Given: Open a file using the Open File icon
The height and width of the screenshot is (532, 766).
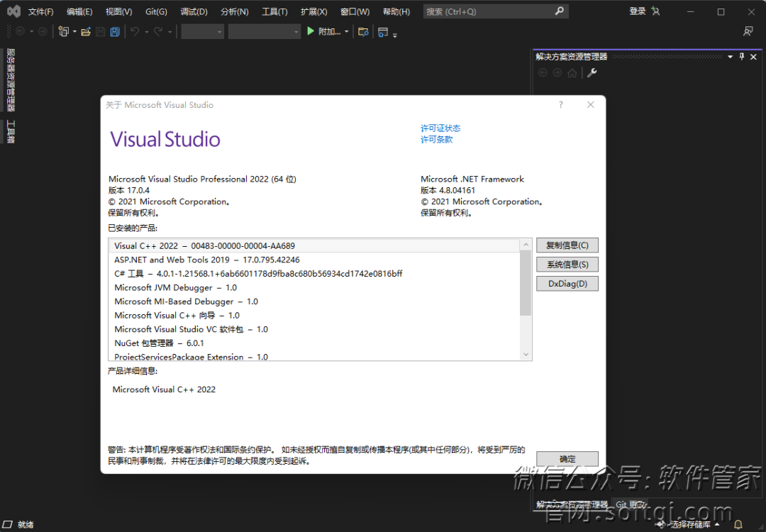Looking at the screenshot, I should point(87,31).
